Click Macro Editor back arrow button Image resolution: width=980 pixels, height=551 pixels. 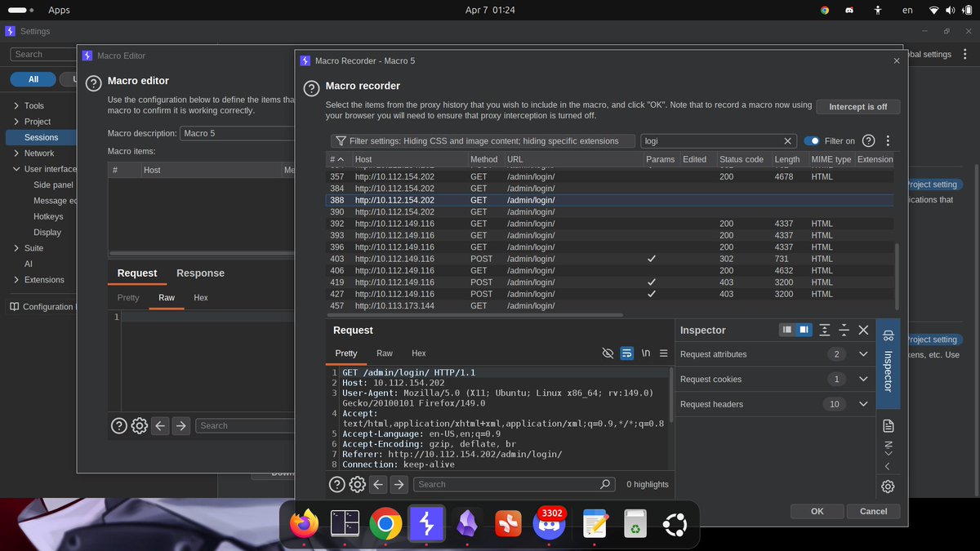(x=160, y=425)
